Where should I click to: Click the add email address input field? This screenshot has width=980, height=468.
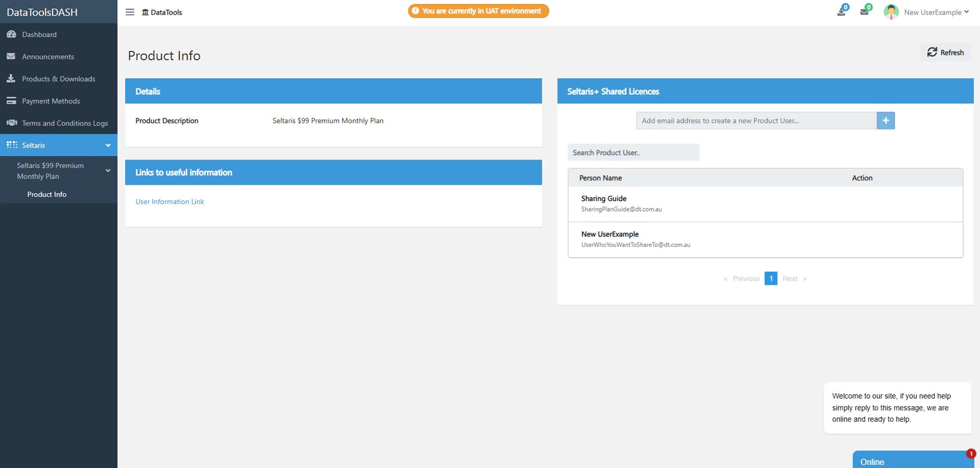[756, 120]
